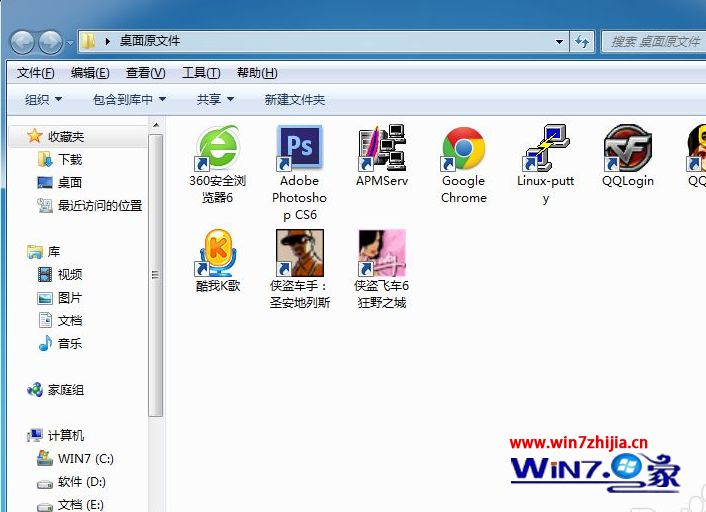Click the Back navigation arrow button
Image resolution: width=706 pixels, height=512 pixels.
point(23,42)
